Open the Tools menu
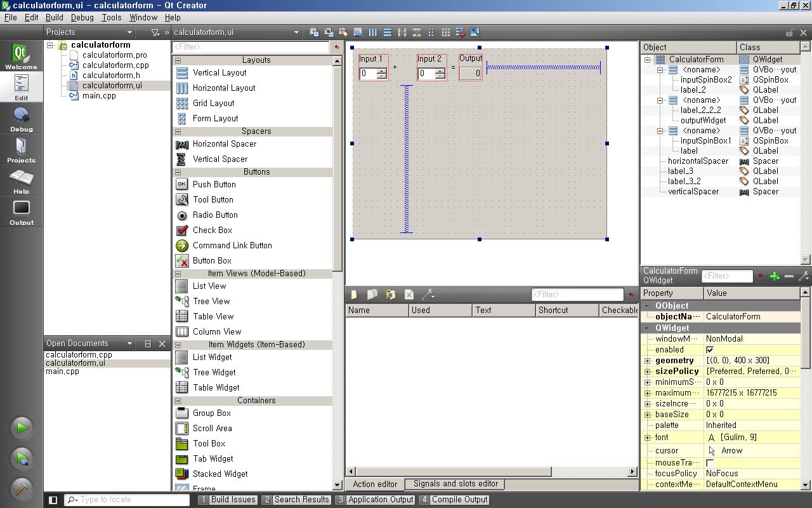The width and height of the screenshot is (812, 508). [111, 18]
